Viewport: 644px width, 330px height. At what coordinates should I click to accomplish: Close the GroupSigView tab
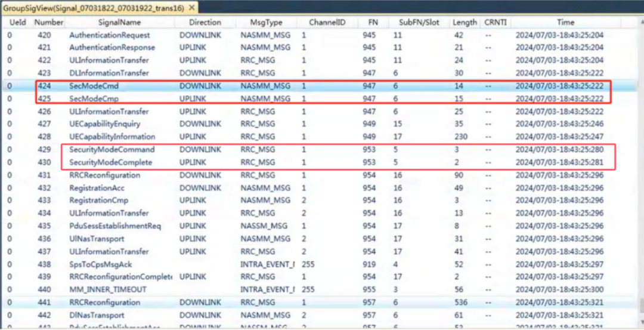(x=192, y=8)
